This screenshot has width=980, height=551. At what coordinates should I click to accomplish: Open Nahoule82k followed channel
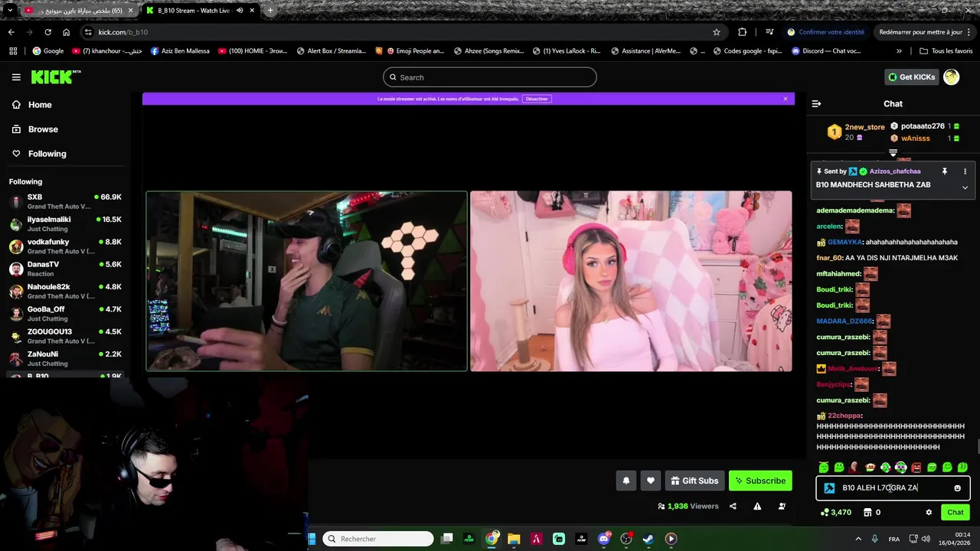point(65,292)
